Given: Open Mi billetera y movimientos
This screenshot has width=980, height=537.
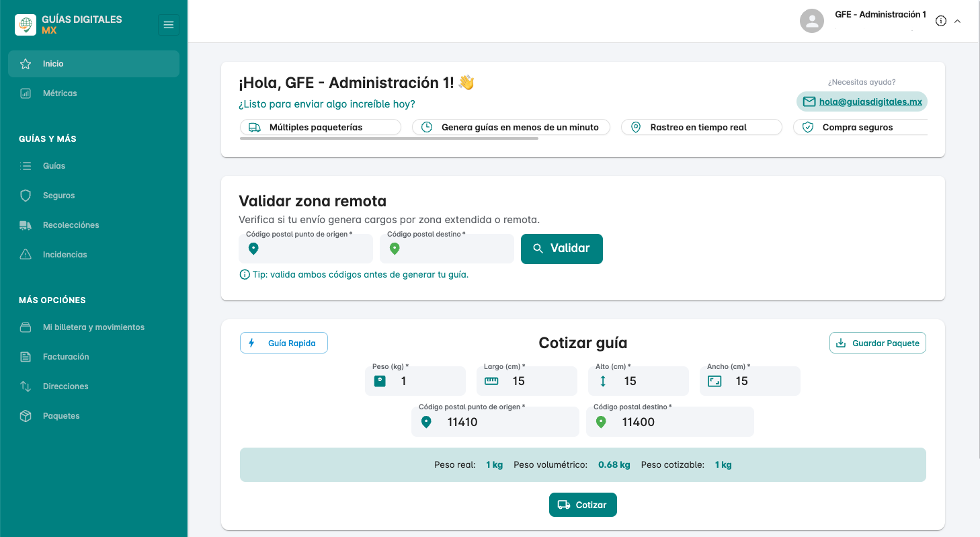Looking at the screenshot, I should coord(93,327).
